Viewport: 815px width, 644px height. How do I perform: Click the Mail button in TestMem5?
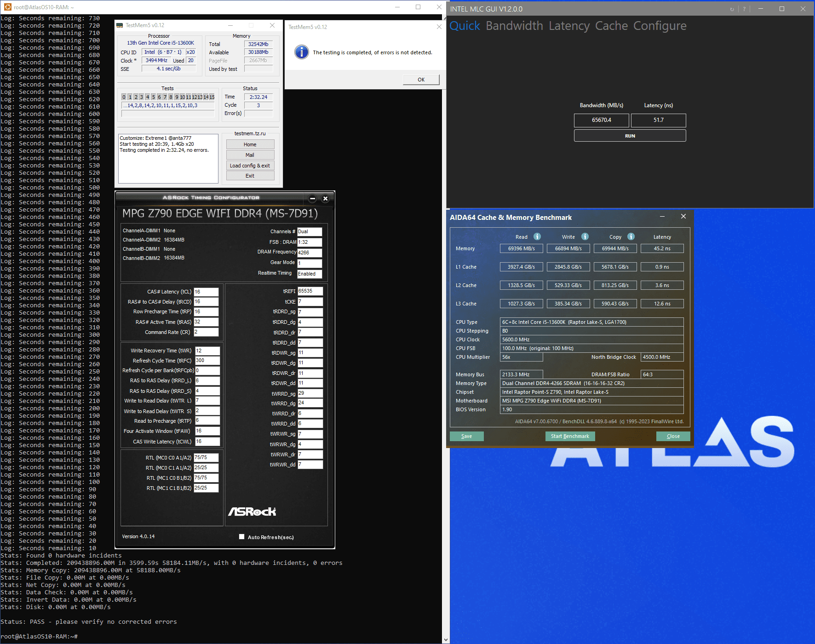250,155
